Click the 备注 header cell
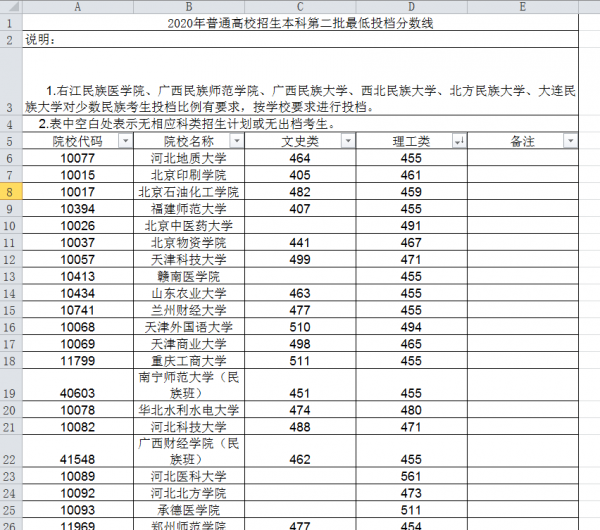The width and height of the screenshot is (600, 530). 523,141
